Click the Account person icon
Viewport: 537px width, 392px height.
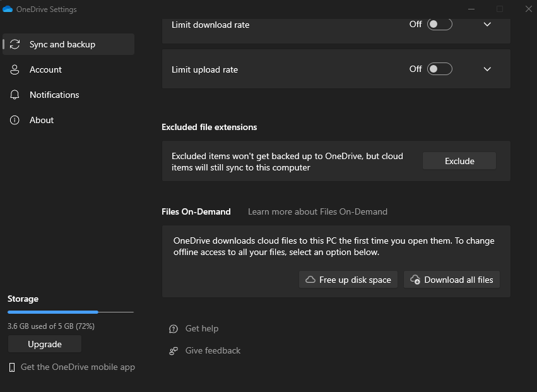[15, 69]
